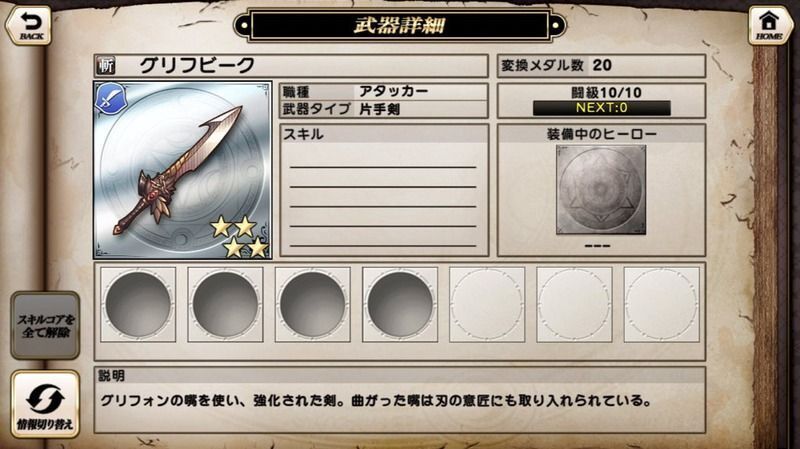Screen dimensions: 800x449
Task: Select the sixth locked skill core slot
Action: [x=574, y=305]
